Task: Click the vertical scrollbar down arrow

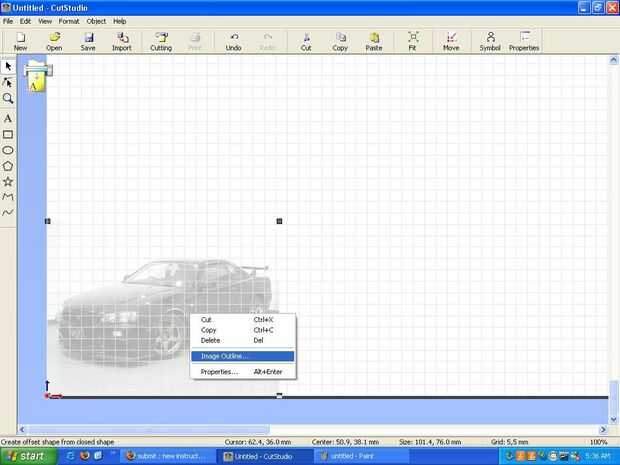Action: click(613, 419)
